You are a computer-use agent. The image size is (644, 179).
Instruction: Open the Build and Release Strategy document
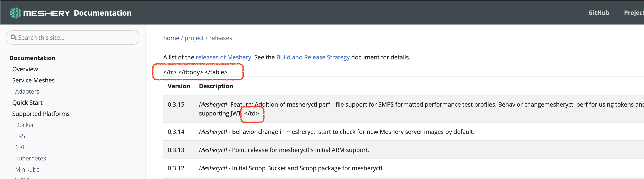pos(313,57)
